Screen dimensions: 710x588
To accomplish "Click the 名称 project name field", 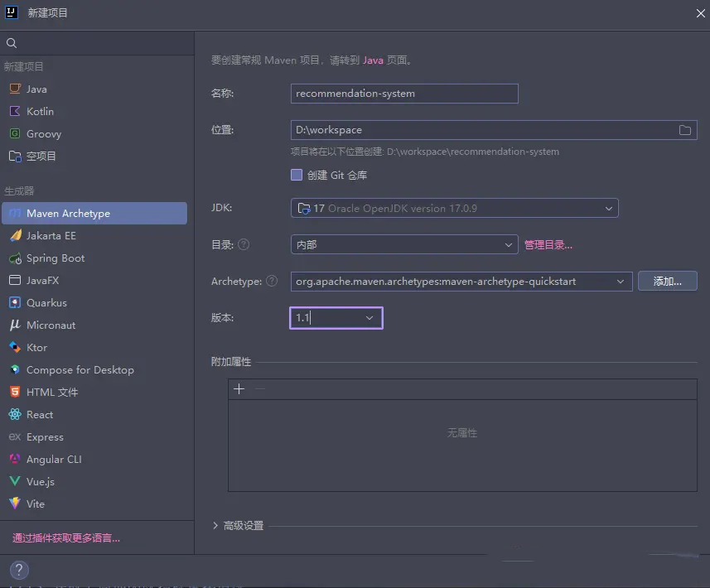I will [x=404, y=94].
